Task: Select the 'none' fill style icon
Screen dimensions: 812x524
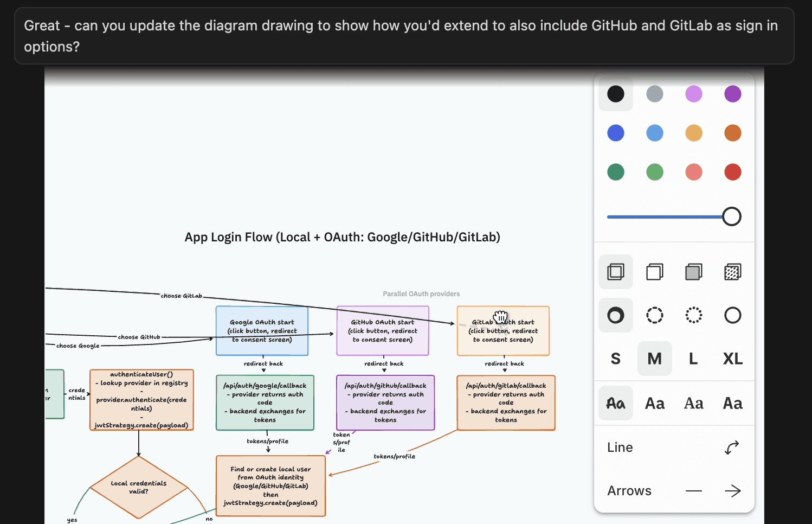Action: pyautogui.click(x=616, y=272)
